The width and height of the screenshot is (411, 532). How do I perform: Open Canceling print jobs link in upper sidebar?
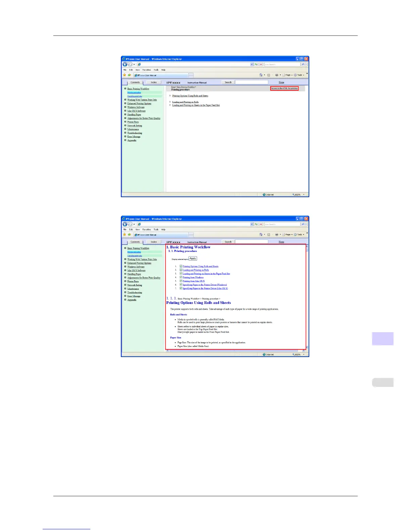coord(135,96)
